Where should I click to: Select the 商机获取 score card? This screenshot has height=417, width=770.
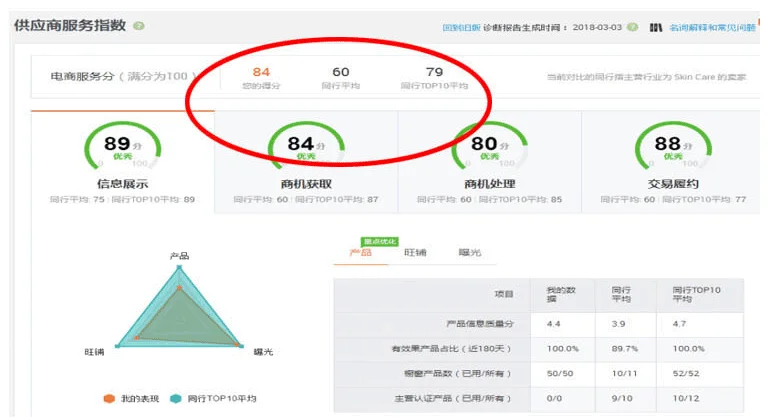click(306, 162)
